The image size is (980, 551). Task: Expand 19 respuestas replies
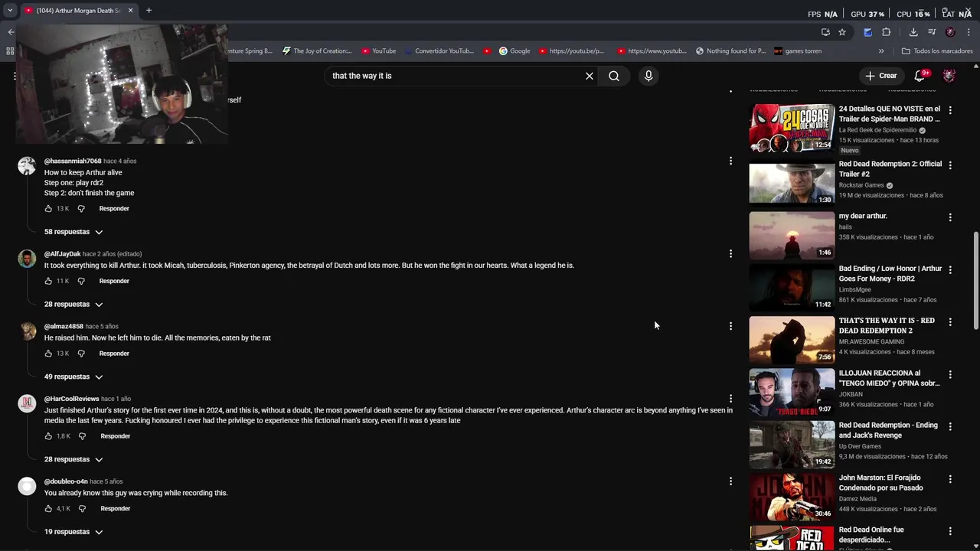pyautogui.click(x=73, y=532)
